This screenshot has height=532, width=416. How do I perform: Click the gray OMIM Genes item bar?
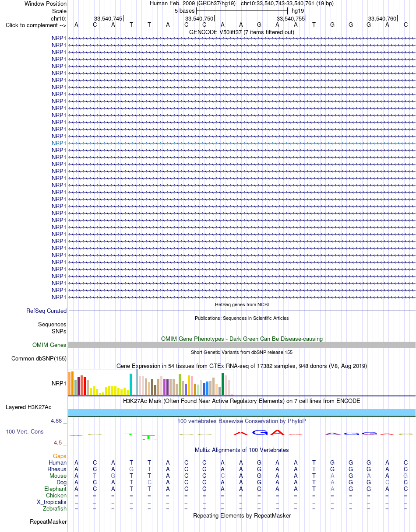[242, 345]
